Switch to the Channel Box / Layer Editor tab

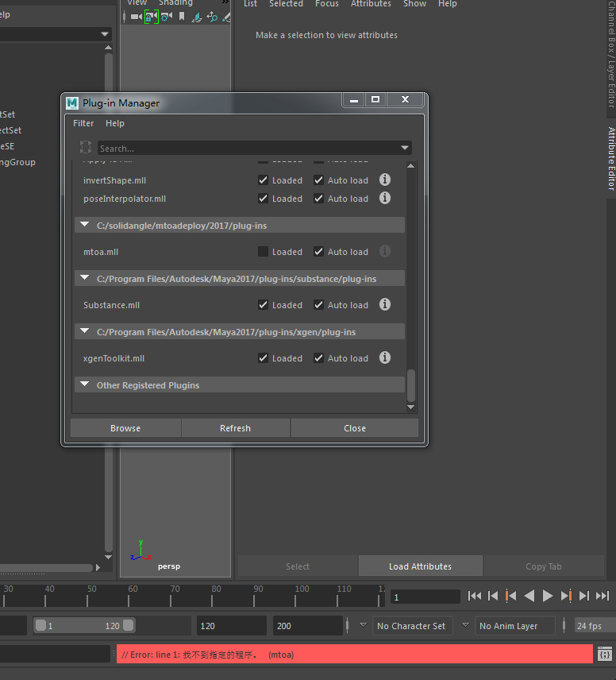point(611,54)
